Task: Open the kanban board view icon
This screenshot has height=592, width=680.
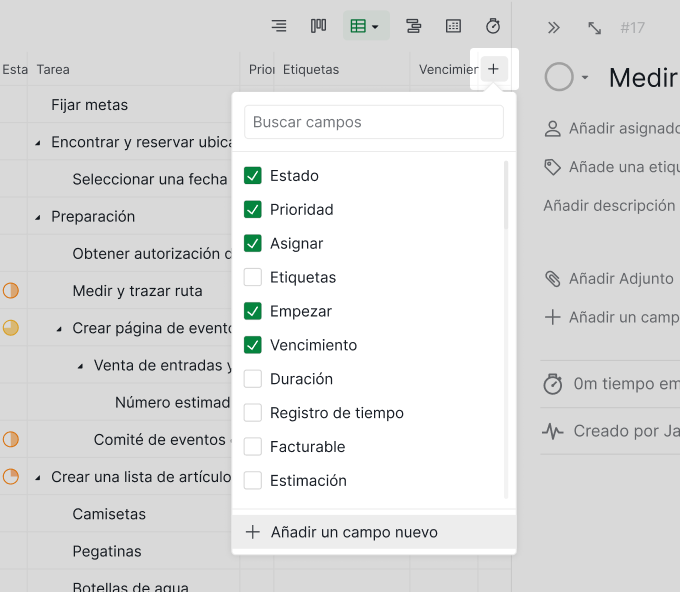Action: [x=318, y=26]
